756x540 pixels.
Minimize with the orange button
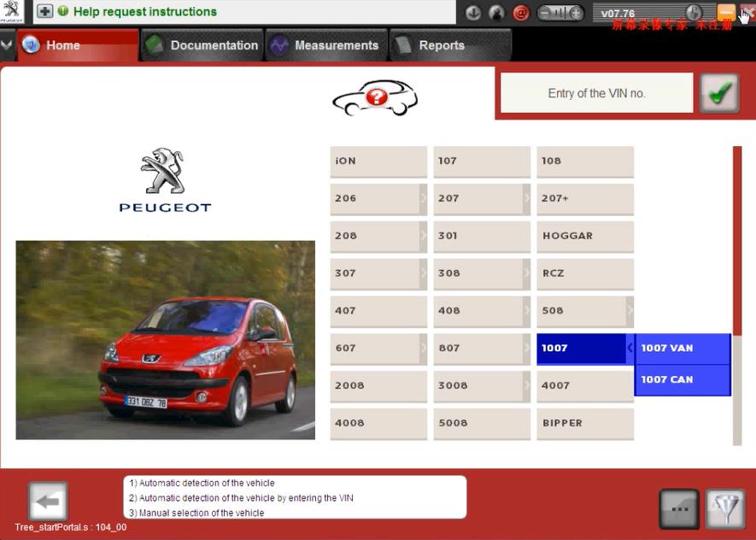[726, 12]
